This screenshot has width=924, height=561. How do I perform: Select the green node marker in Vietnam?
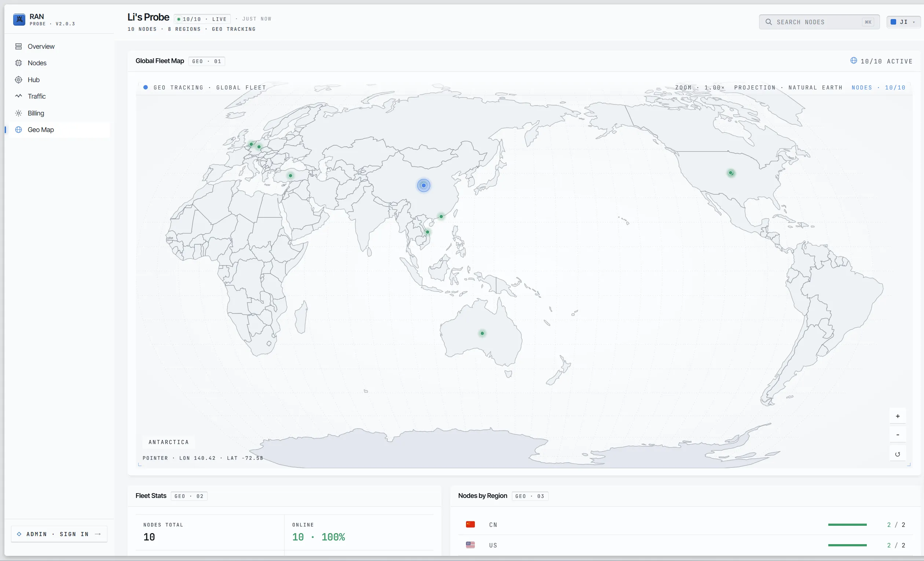pos(428,232)
